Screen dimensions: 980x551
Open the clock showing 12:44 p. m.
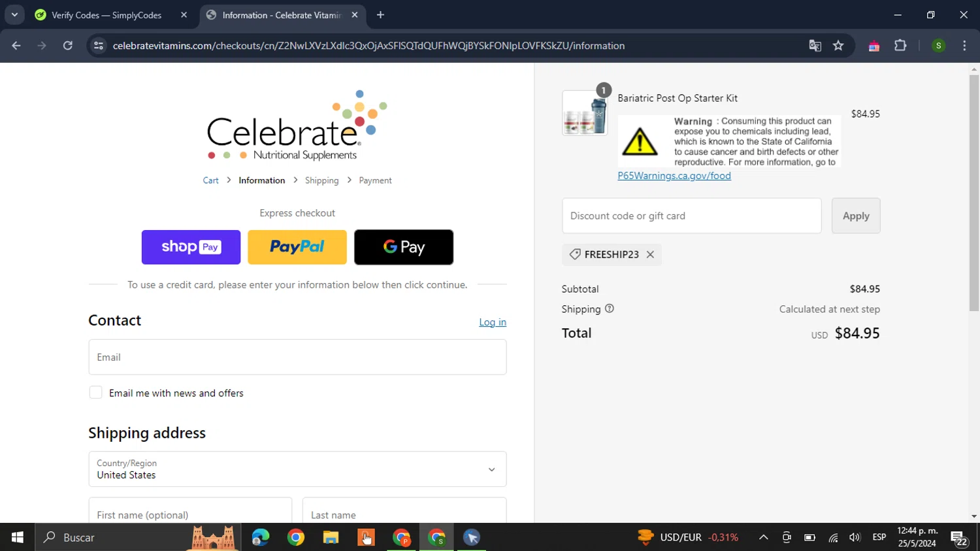917,537
